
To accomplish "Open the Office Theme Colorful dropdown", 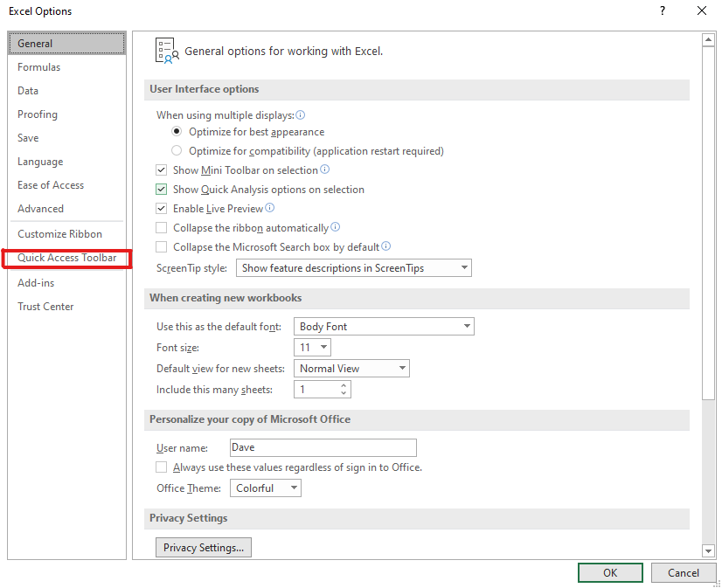I will [266, 488].
